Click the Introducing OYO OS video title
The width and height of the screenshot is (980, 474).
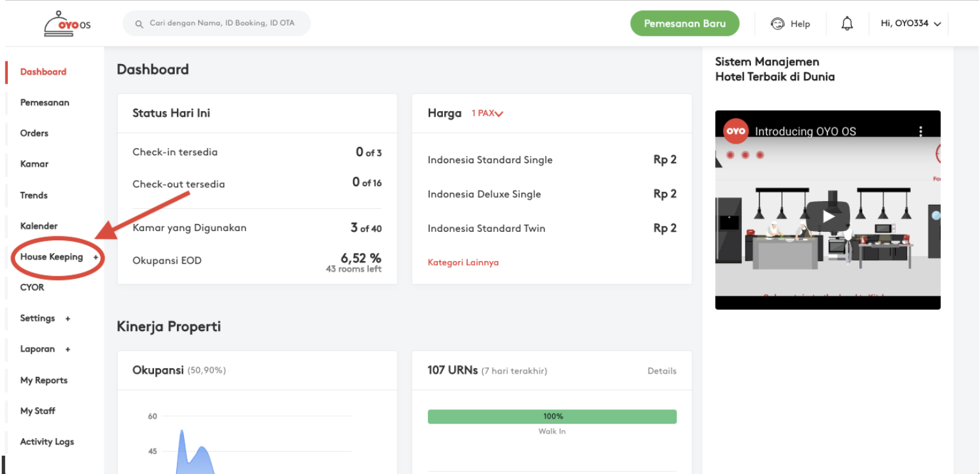click(805, 131)
